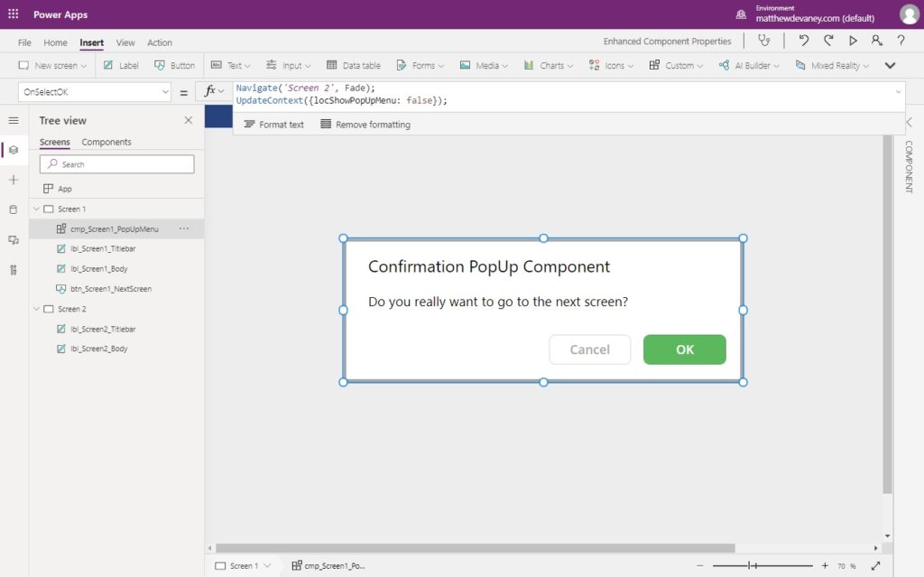Open the Data sources sidebar icon

point(14,209)
